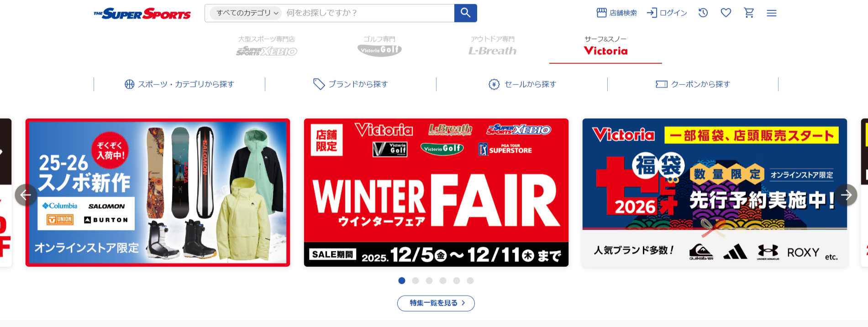This screenshot has width=868, height=327.
Task: Click the search input field
Action: [x=368, y=13]
